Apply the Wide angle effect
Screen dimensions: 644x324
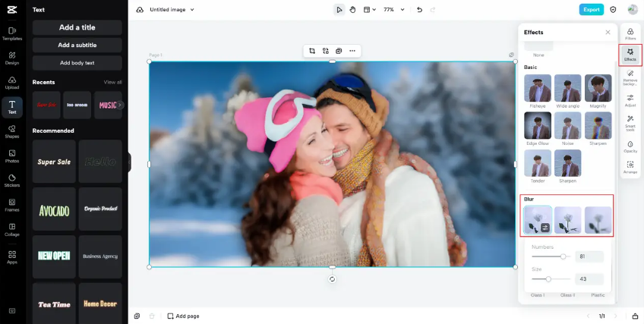tap(567, 88)
